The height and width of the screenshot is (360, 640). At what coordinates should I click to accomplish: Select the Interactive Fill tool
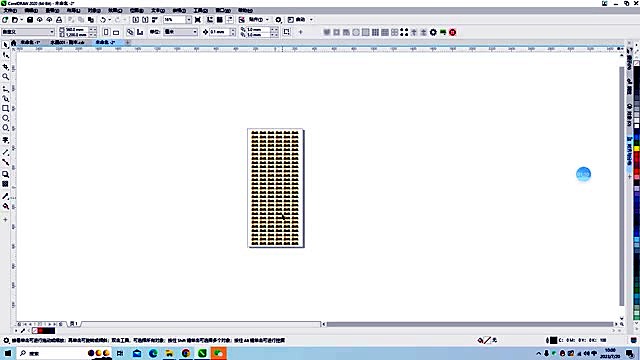[x=5, y=207]
